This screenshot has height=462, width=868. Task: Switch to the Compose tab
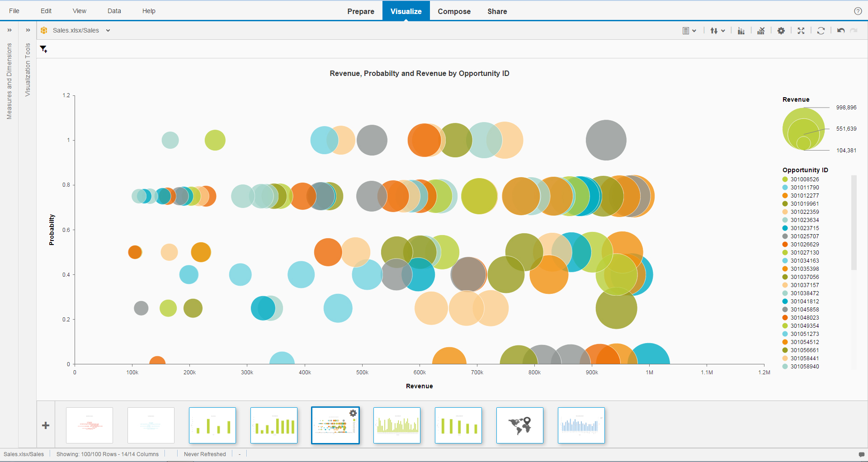[x=454, y=11]
